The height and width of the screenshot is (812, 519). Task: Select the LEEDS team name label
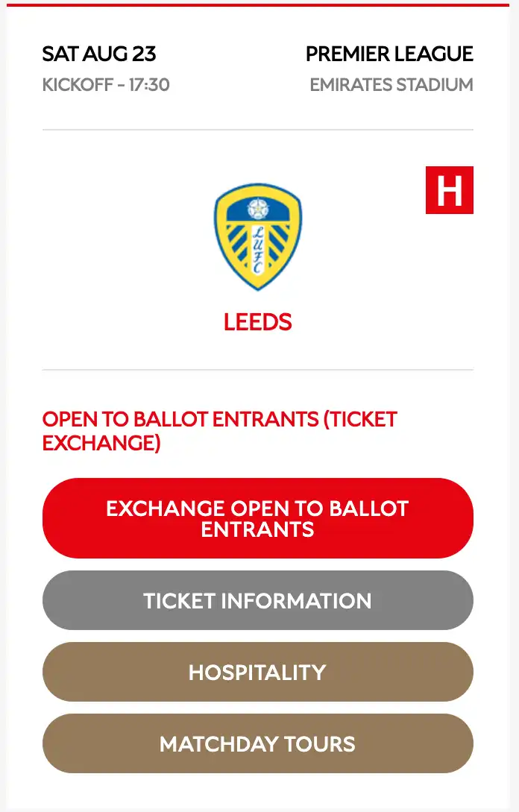coord(258,322)
